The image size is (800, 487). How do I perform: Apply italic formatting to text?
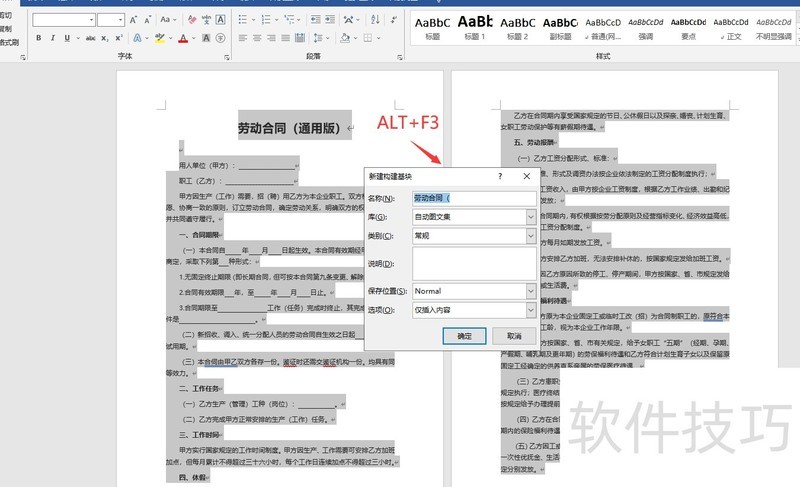coord(54,38)
